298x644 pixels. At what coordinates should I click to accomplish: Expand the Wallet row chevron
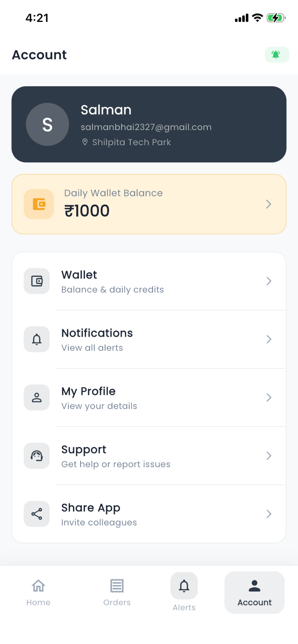click(x=269, y=281)
